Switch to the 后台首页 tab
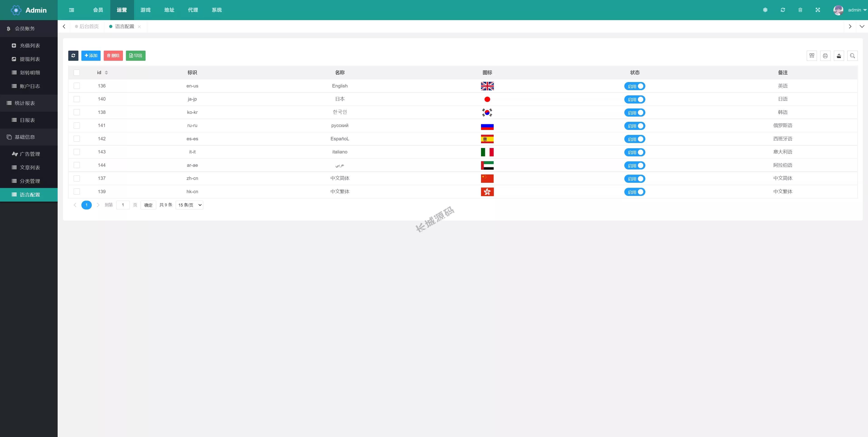This screenshot has width=868, height=437. [x=87, y=27]
